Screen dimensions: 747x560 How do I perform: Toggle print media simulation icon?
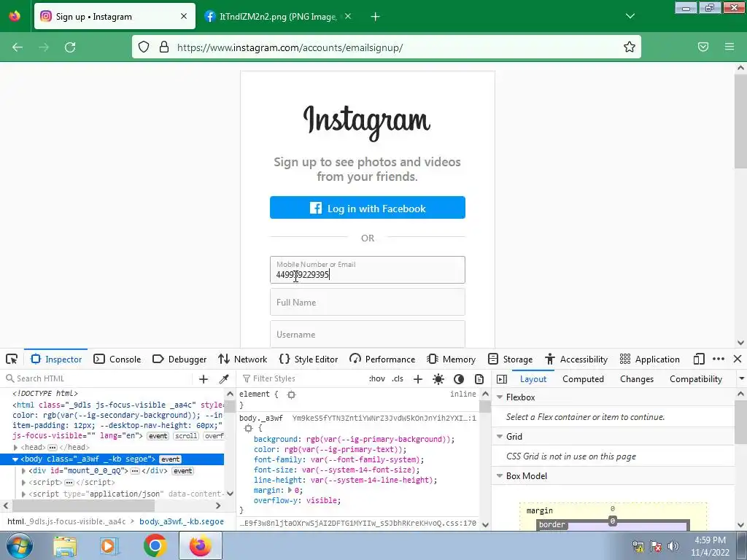pyautogui.click(x=479, y=379)
